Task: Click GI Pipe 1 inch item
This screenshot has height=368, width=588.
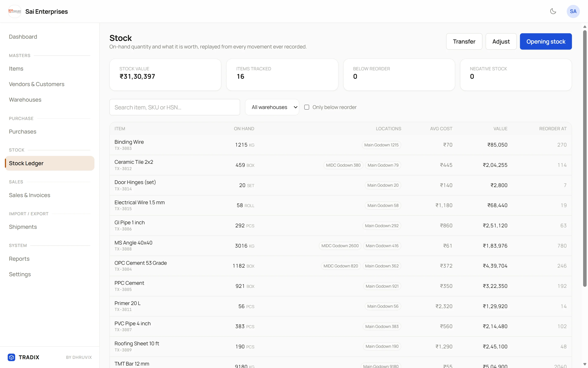Action: click(129, 222)
